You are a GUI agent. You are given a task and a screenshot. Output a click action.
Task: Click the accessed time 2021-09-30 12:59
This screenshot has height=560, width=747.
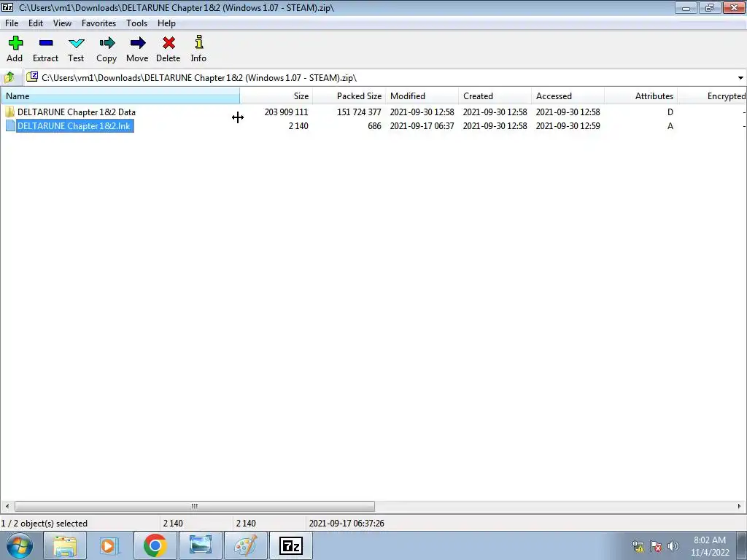click(x=568, y=125)
